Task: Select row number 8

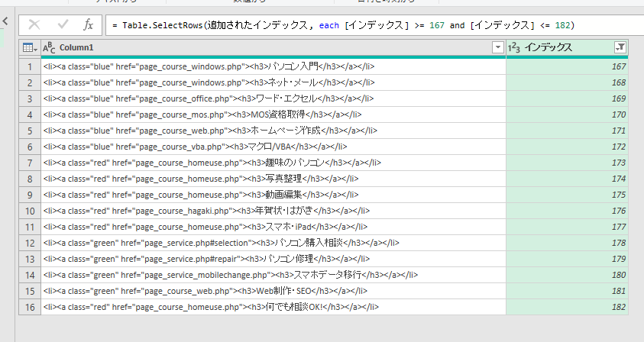Action: 30,179
